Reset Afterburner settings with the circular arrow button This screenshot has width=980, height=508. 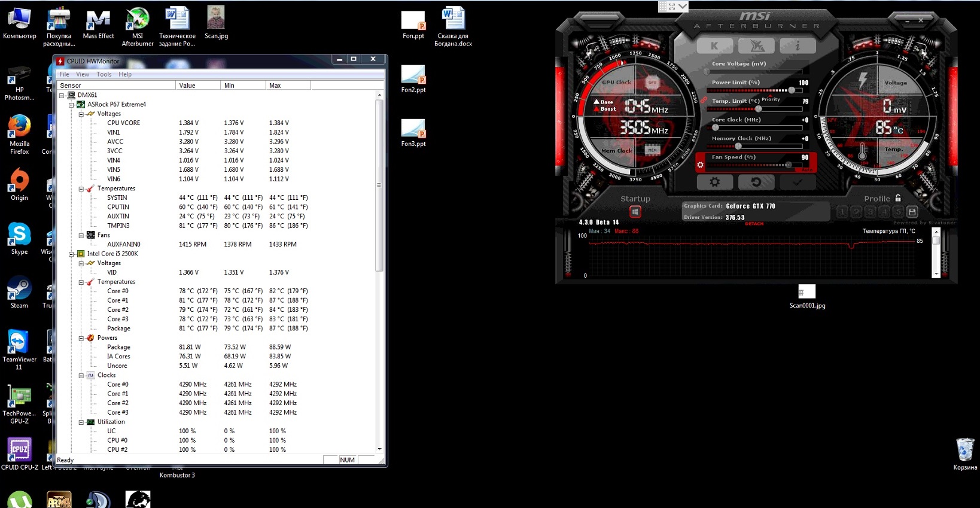coord(756,182)
